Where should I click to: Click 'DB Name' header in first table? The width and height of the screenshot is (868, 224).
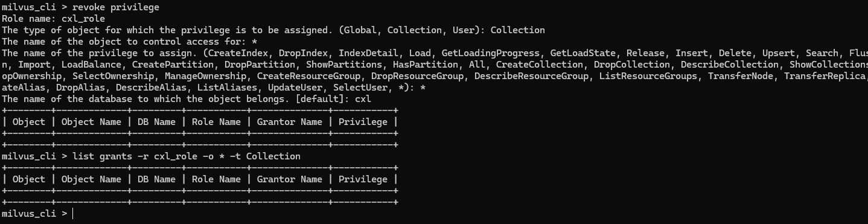coord(156,122)
